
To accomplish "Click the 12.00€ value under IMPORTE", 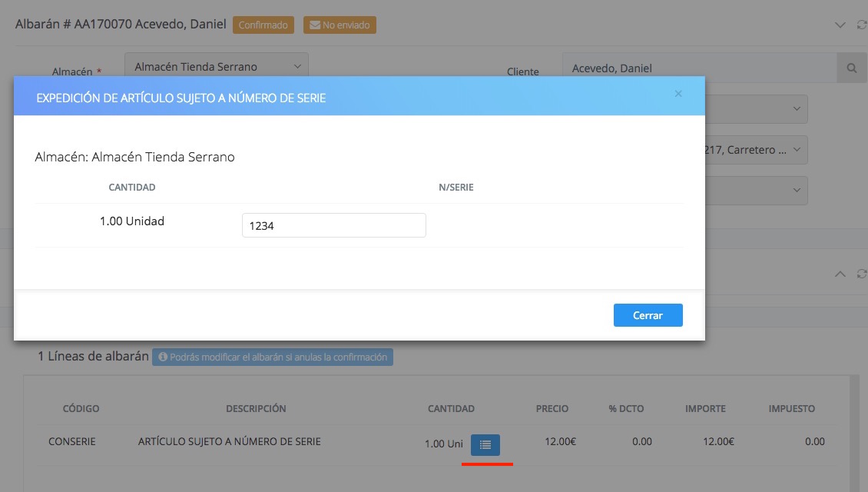I will click(x=718, y=441).
